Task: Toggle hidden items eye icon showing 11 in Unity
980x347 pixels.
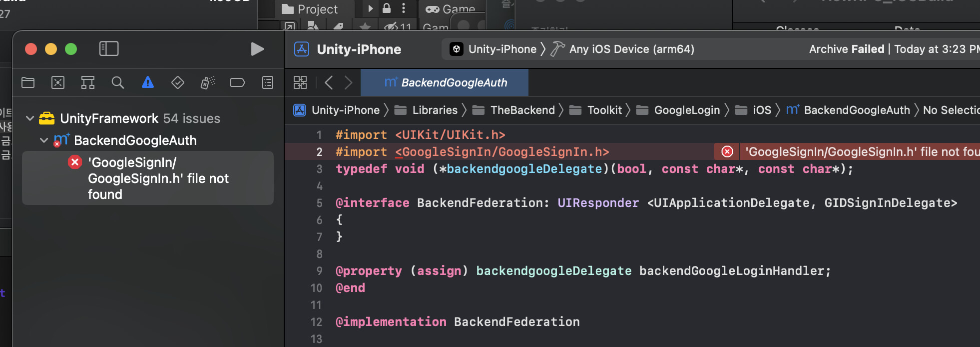Action: 398,26
